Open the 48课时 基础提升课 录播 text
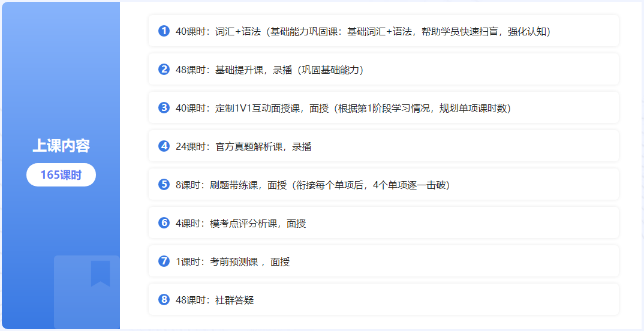 [269, 70]
